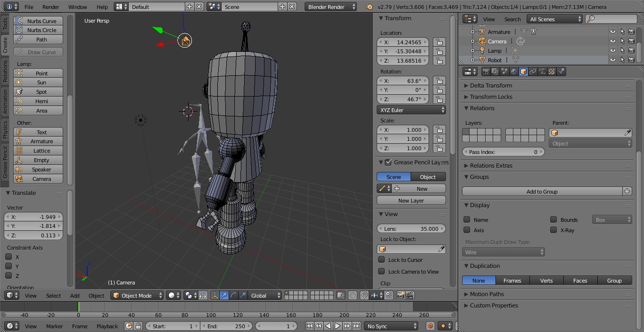
Task: Open the Object Data camera icon
Action: (x=542, y=72)
